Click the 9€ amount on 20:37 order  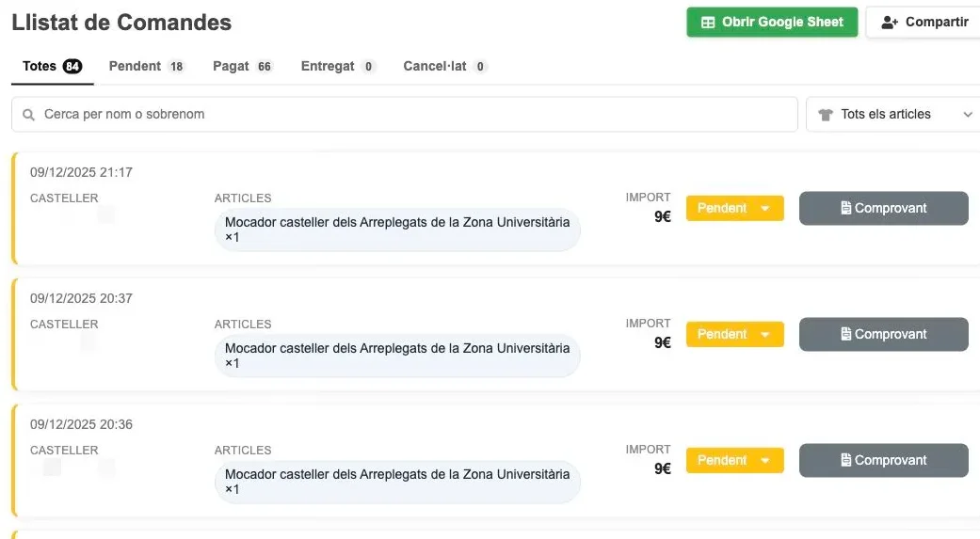(x=663, y=343)
